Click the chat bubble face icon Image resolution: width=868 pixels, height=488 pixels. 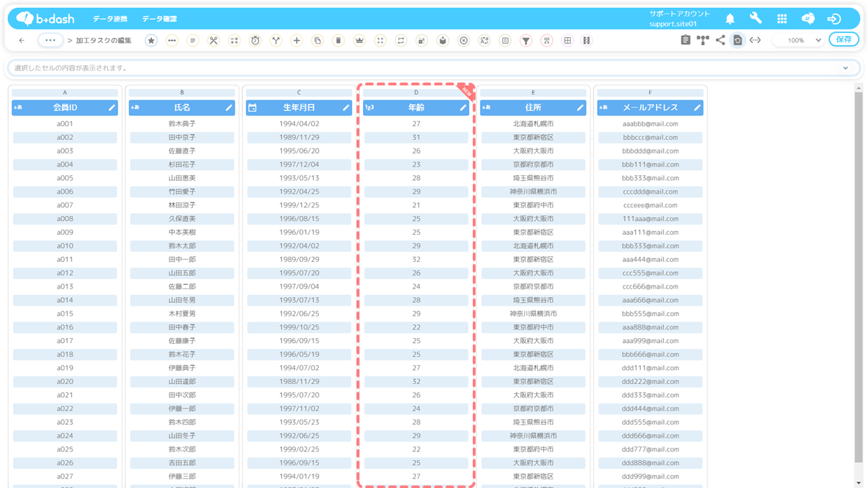(808, 19)
